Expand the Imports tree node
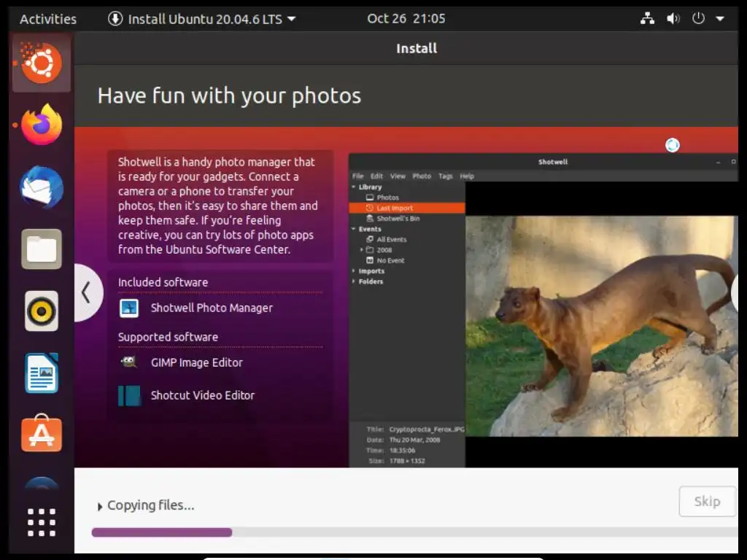 [354, 271]
